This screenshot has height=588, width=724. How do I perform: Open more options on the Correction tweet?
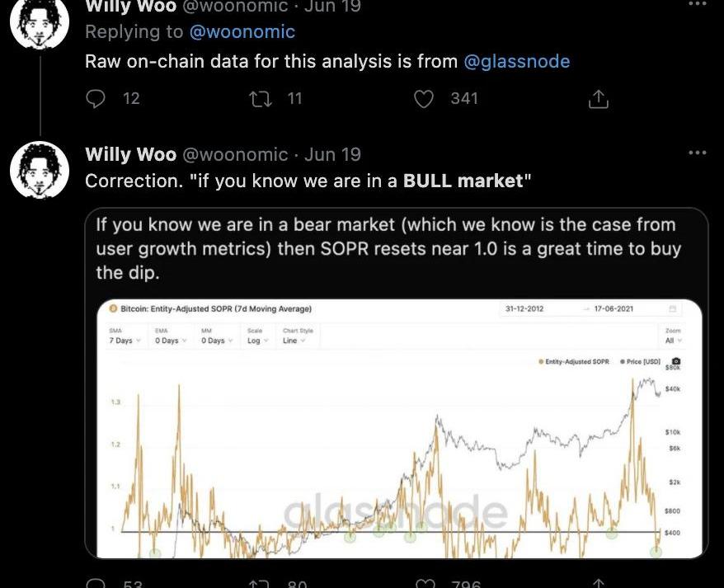click(x=698, y=153)
